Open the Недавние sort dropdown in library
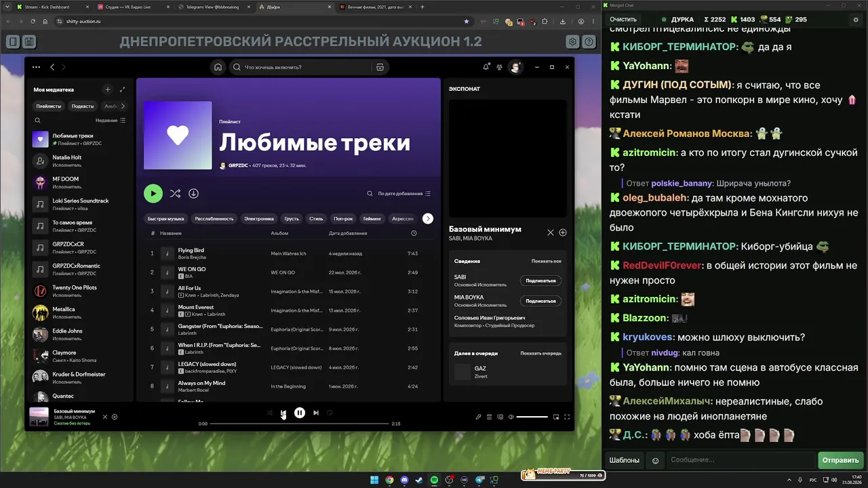 (x=111, y=120)
